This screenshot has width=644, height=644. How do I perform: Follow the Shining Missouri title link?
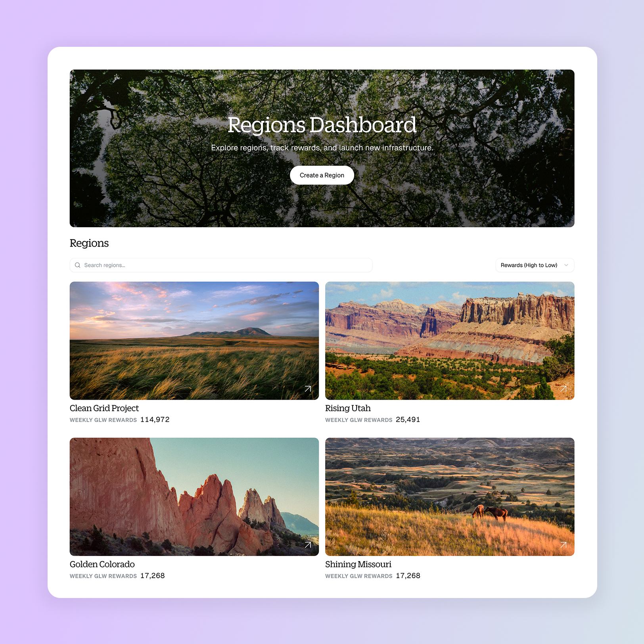[x=358, y=564]
